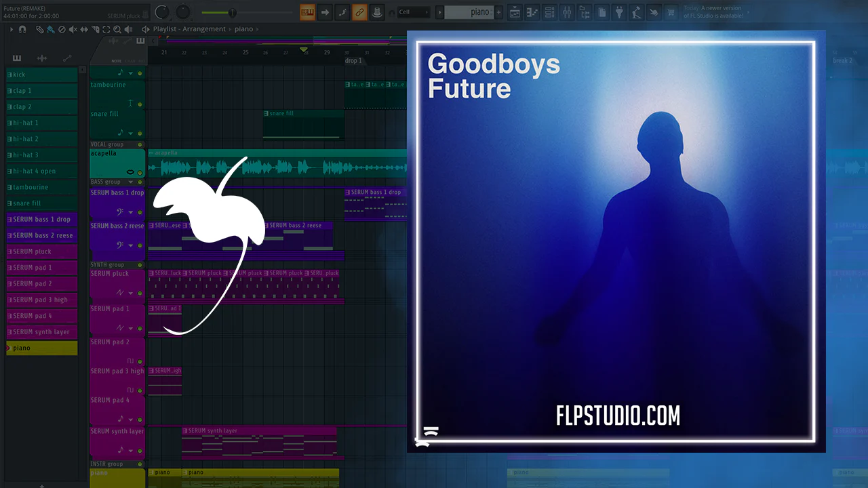Open the Channel rack window
Image resolution: width=868 pixels, height=488 pixels.
tap(550, 12)
